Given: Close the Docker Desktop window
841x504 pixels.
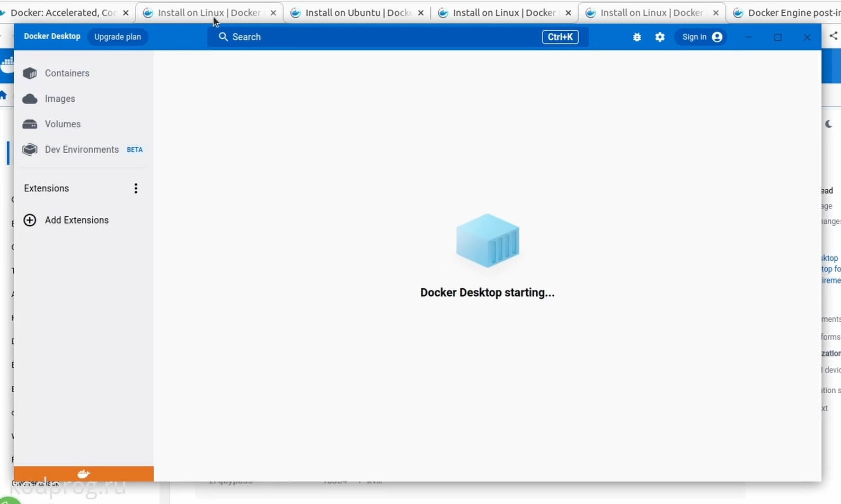Looking at the screenshot, I should [x=807, y=37].
